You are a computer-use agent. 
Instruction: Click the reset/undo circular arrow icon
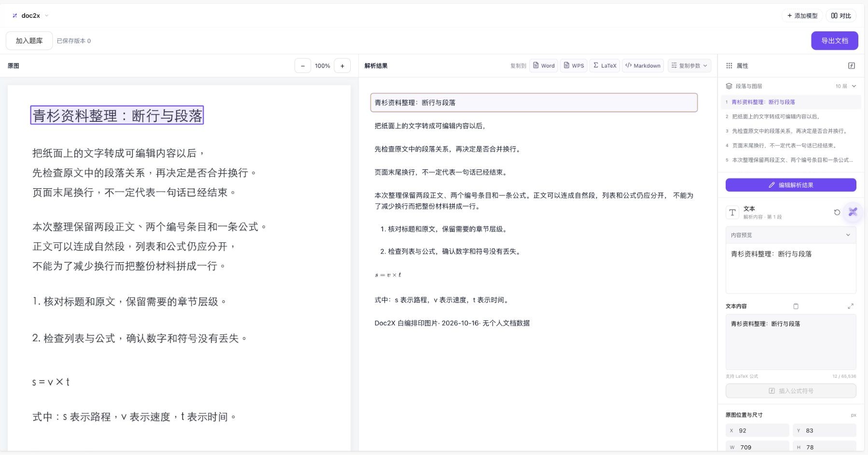tap(837, 213)
